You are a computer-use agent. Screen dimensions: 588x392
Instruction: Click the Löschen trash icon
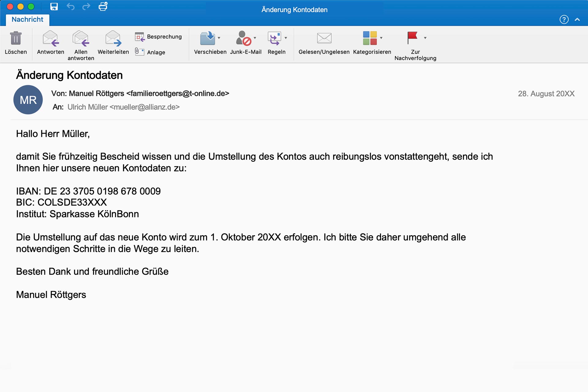[16, 38]
